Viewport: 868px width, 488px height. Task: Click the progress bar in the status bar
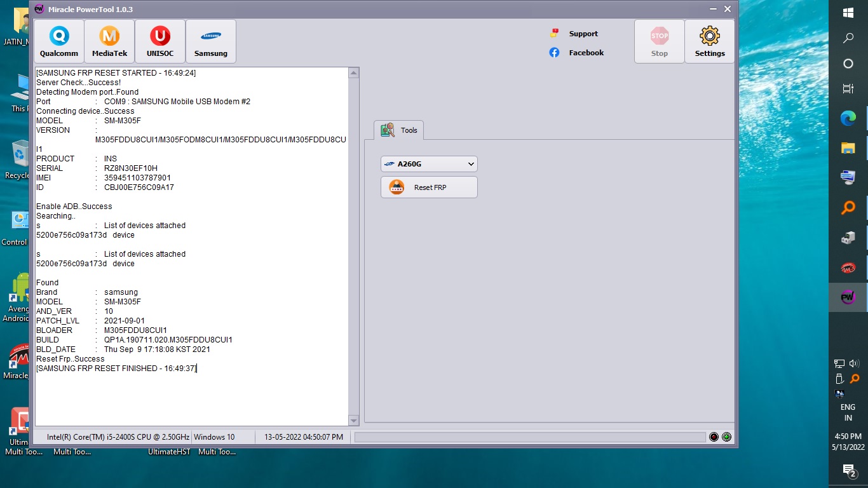[530, 437]
